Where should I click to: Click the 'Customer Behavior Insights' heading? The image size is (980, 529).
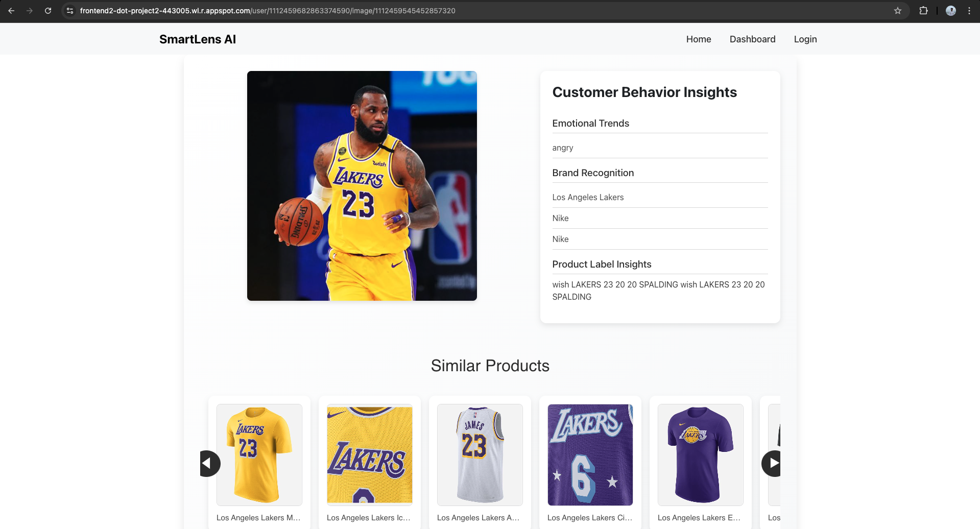tap(644, 92)
